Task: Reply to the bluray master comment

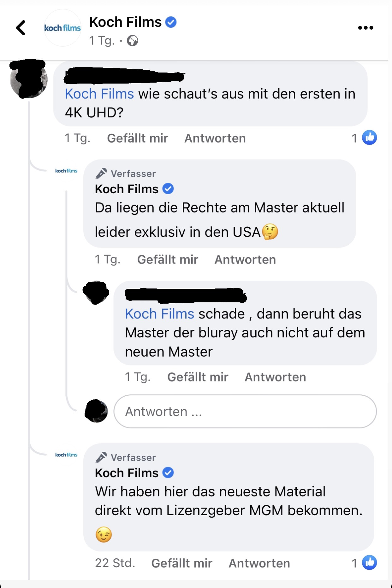Action: pyautogui.click(x=275, y=377)
